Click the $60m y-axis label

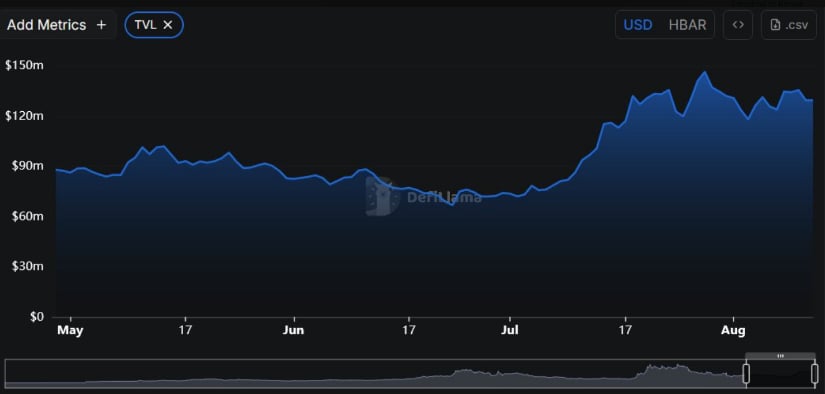pos(27,216)
